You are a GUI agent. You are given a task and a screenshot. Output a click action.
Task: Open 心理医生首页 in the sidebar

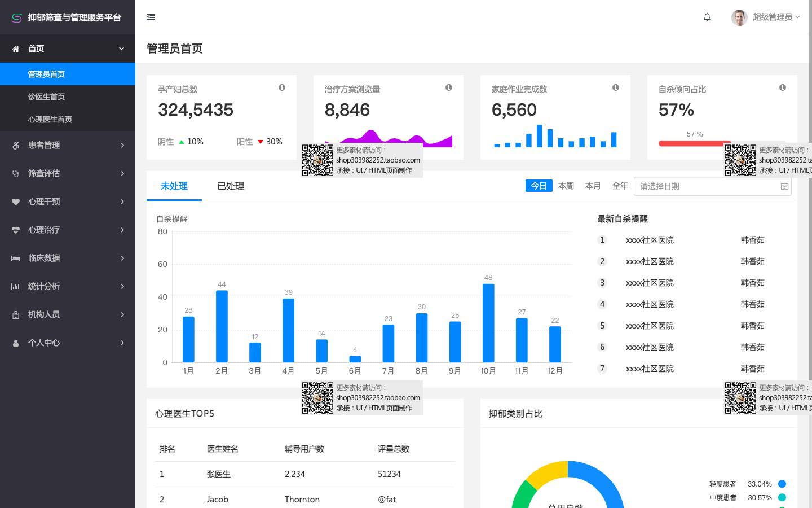(x=50, y=119)
